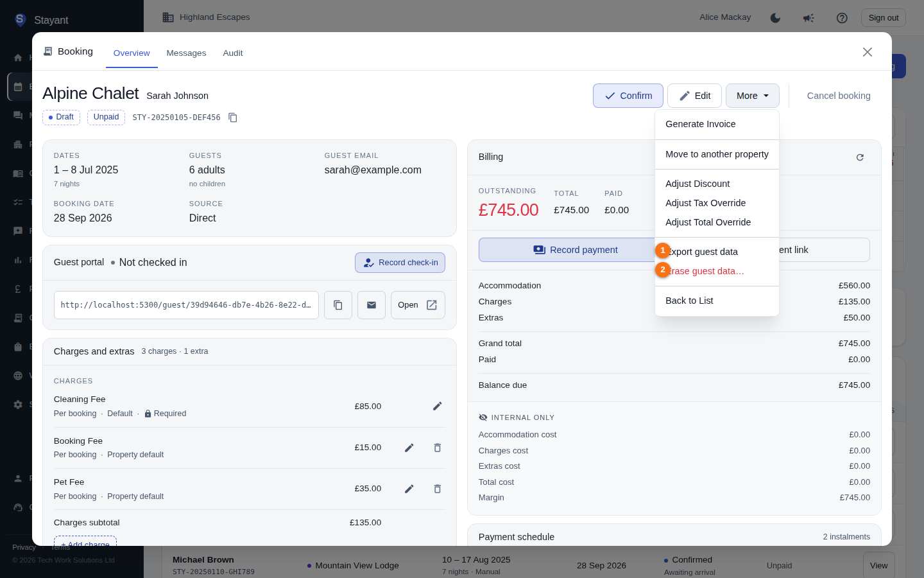The height and width of the screenshot is (578, 924).
Task: Close the booking dialog
Action: click(x=868, y=52)
